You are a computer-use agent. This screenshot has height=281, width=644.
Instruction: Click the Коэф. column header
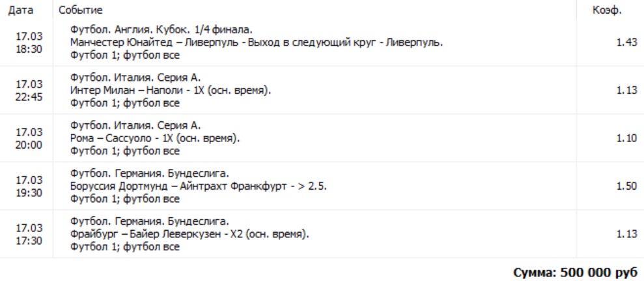[607, 10]
